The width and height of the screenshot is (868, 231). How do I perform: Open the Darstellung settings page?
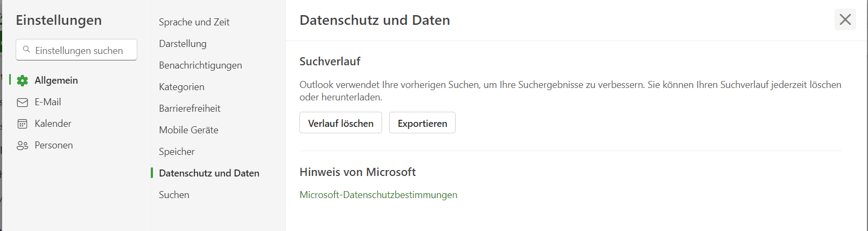pyautogui.click(x=183, y=44)
